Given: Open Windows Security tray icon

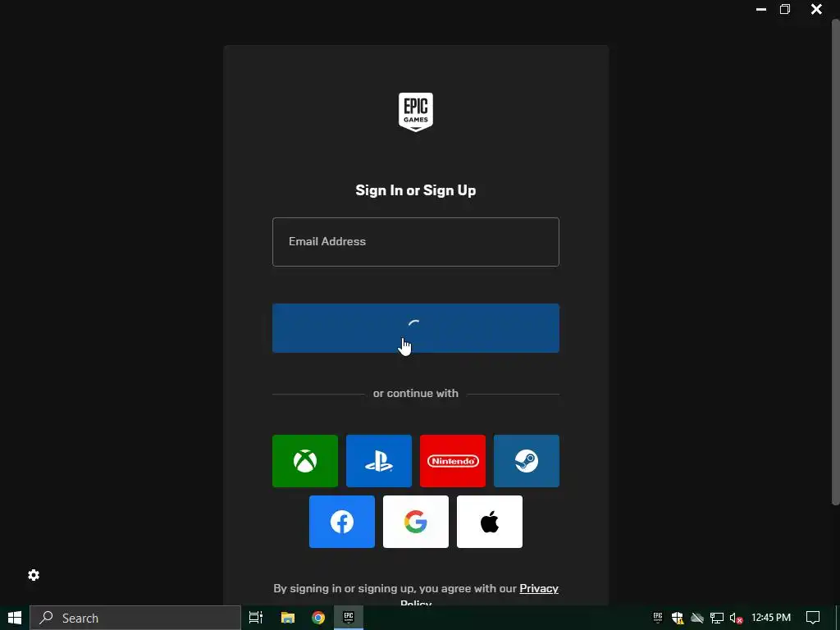Looking at the screenshot, I should [678, 618].
